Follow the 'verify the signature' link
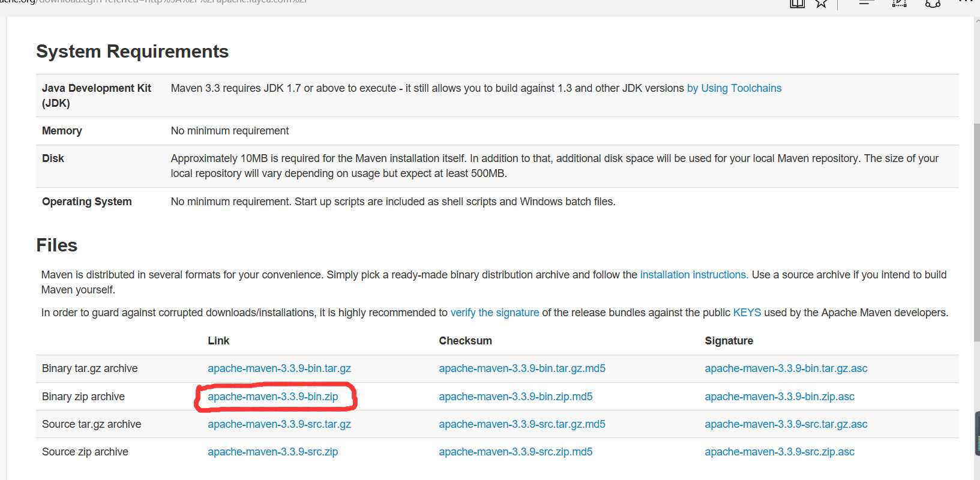Viewport: 980px width, 480px height. click(495, 313)
